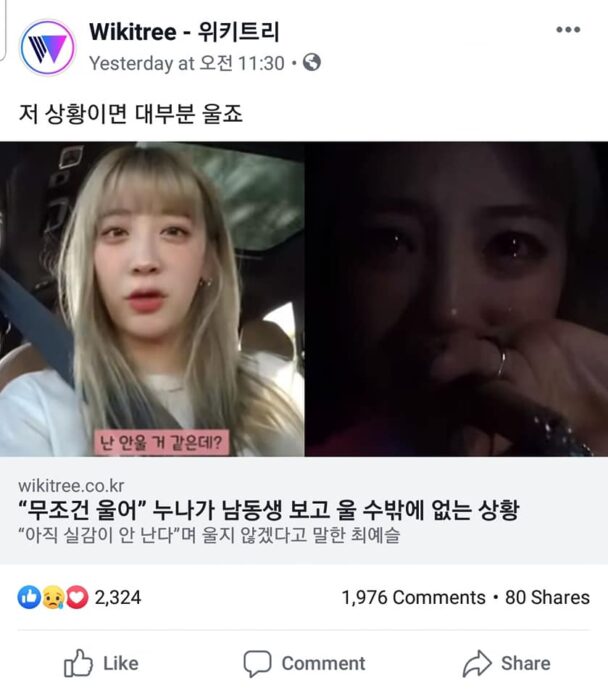Viewport: 608px width, 696px height.
Task: Open the 1,976 Comments list
Action: 413,597
